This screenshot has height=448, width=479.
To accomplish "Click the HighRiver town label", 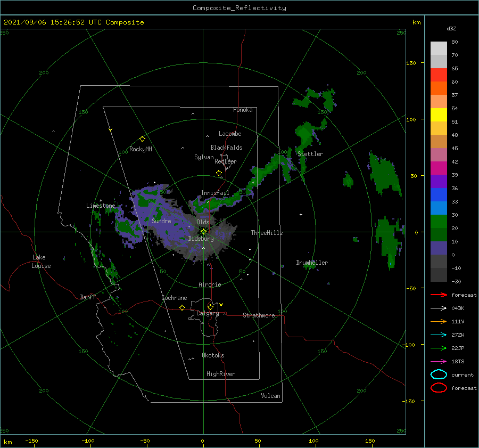I will coord(221,374).
